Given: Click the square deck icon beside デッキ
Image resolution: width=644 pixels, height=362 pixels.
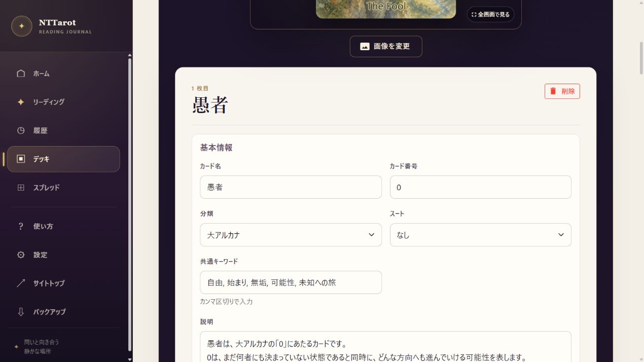Looking at the screenshot, I should coord(21,159).
